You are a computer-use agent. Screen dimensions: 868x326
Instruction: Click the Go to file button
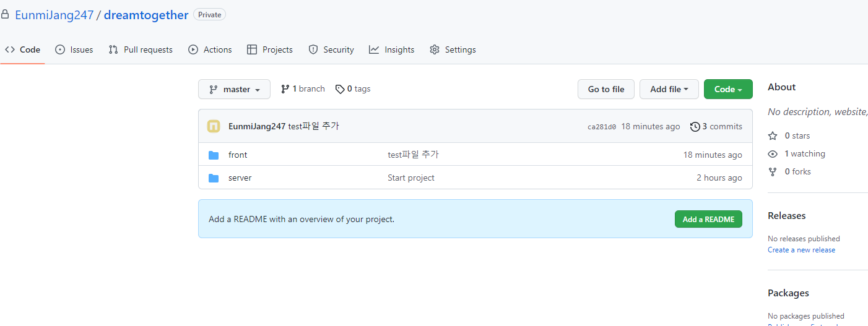coord(606,89)
